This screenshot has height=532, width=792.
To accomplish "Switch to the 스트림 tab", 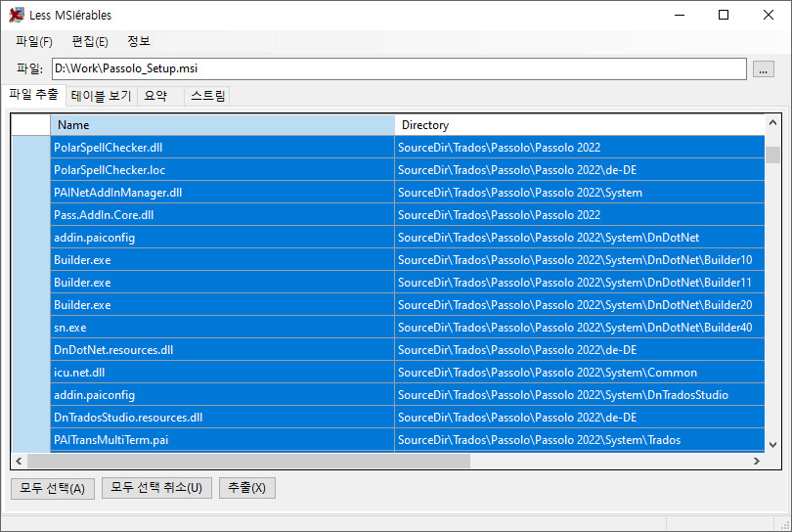I will point(207,96).
